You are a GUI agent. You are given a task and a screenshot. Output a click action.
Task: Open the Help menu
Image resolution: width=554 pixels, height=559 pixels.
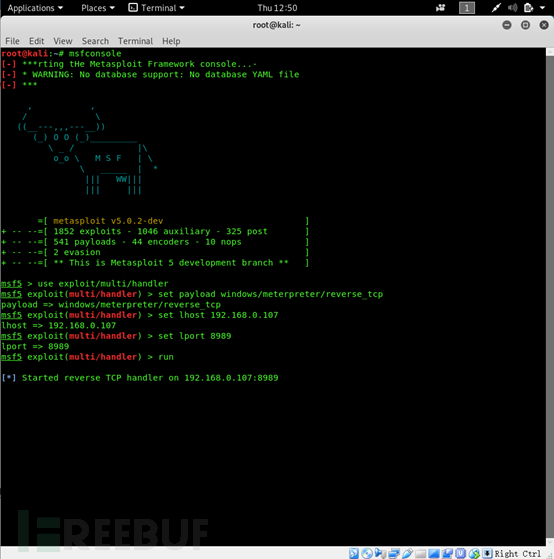171,41
